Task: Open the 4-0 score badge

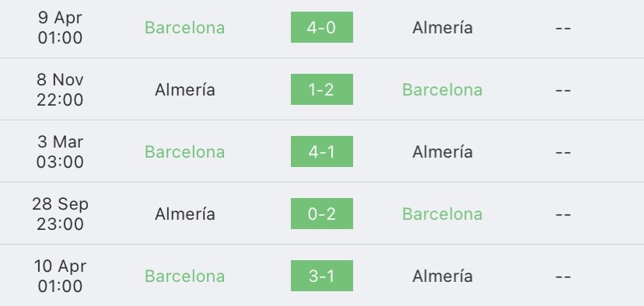Action: pyautogui.click(x=321, y=27)
